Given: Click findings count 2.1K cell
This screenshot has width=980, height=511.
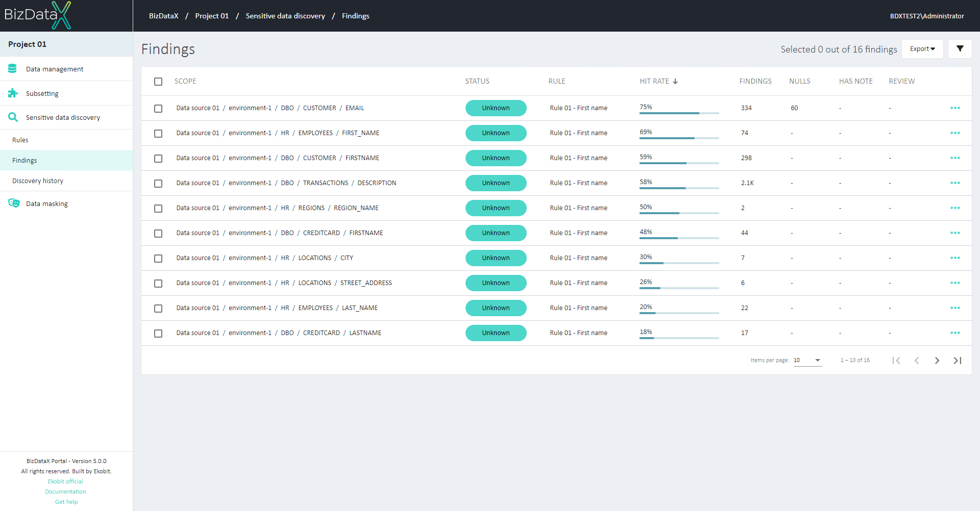Looking at the screenshot, I should click(x=747, y=183).
